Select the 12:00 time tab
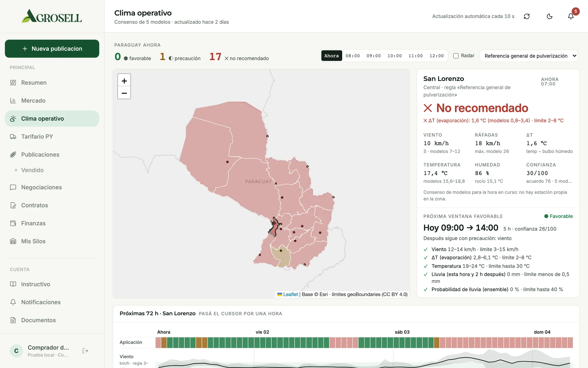 (437, 56)
